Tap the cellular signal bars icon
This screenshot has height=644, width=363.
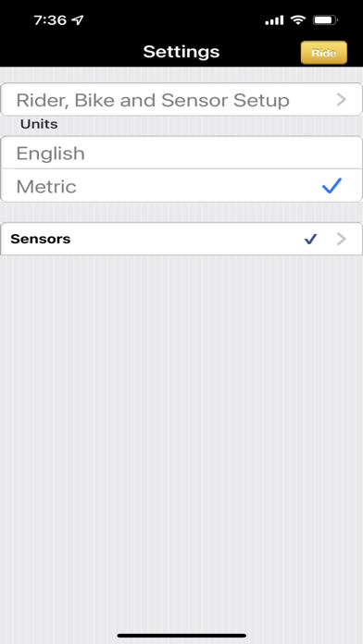coord(274,20)
